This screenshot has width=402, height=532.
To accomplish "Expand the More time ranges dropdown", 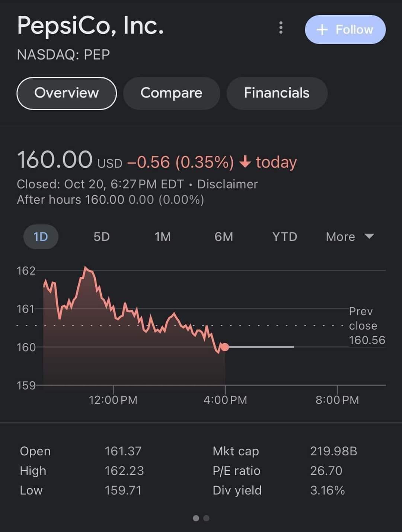I will tap(350, 237).
